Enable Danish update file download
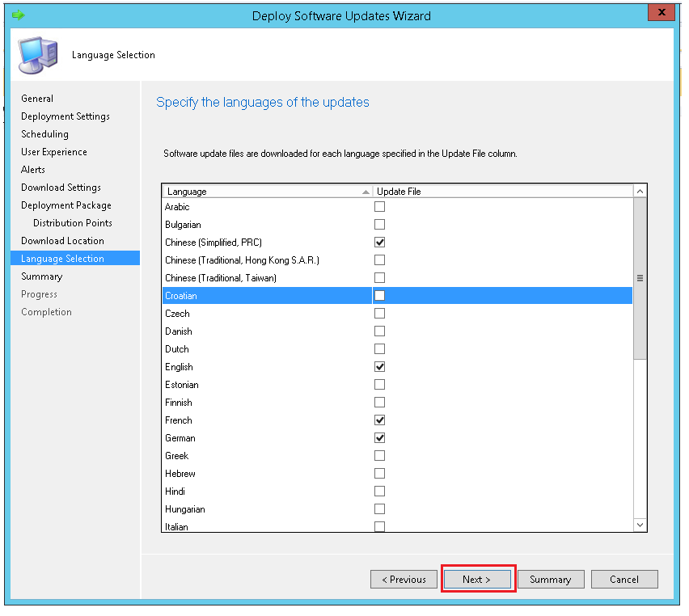The width and height of the screenshot is (689, 616). coord(379,331)
